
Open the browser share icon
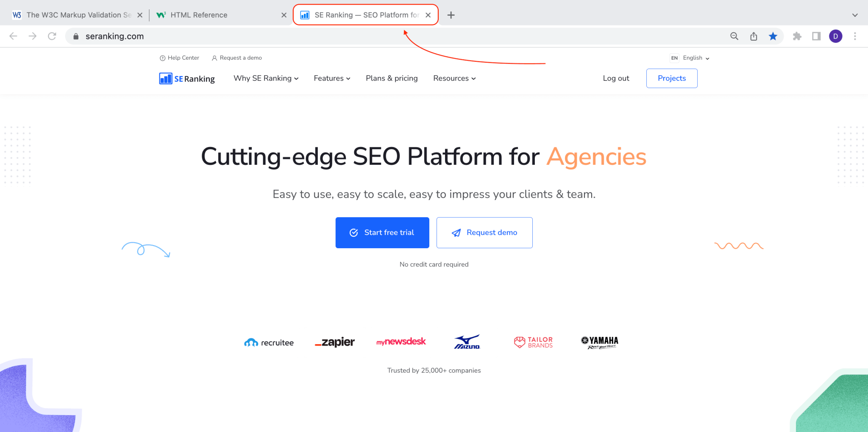pyautogui.click(x=754, y=36)
